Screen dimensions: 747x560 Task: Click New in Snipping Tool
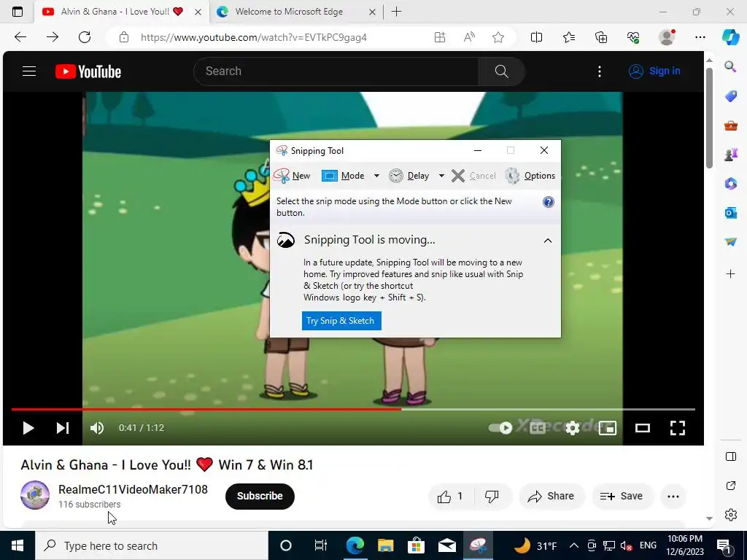point(292,176)
